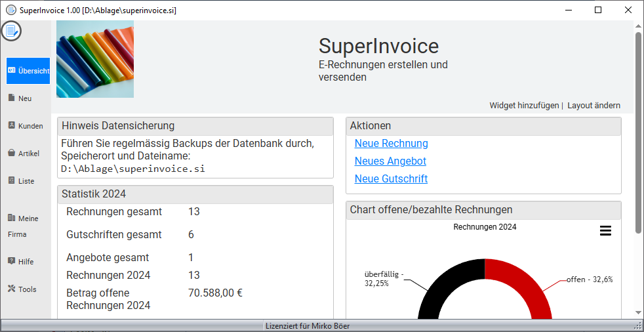Click the scrollbar up arrow
644x332 pixels.
tap(638, 26)
